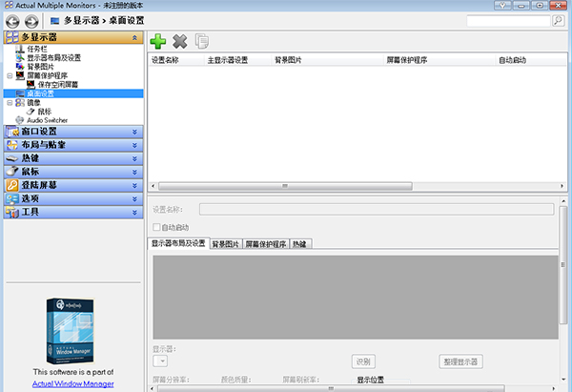The image size is (572, 392).
Task: Click the 鼠标 mouse section icon
Action: pyautogui.click(x=12, y=172)
